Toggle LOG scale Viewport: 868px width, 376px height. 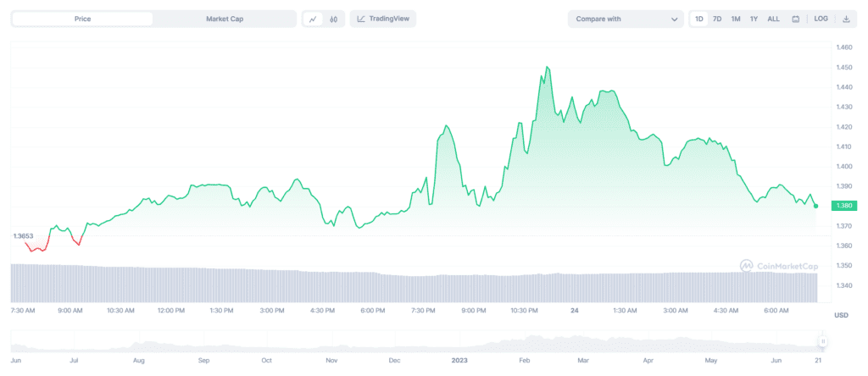click(821, 19)
